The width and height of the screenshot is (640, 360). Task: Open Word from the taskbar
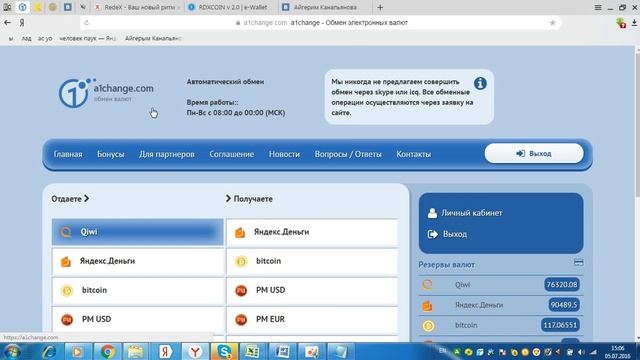(282, 351)
